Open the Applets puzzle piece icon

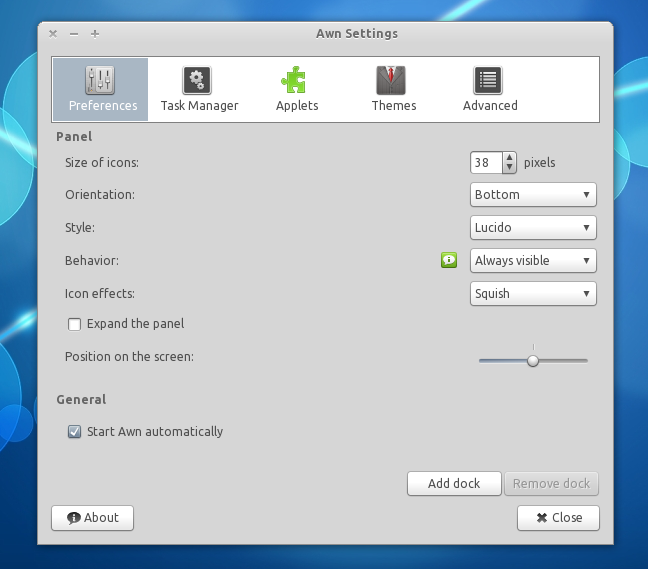(x=294, y=80)
